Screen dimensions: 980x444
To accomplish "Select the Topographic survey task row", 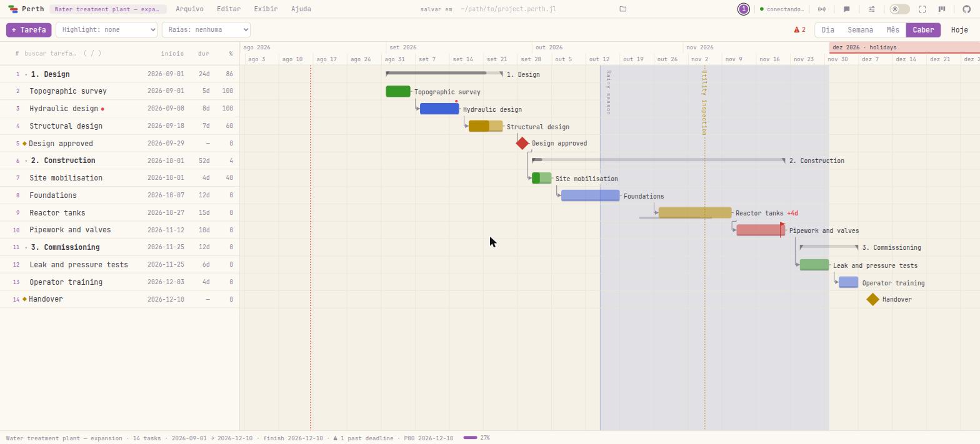I will (119, 91).
